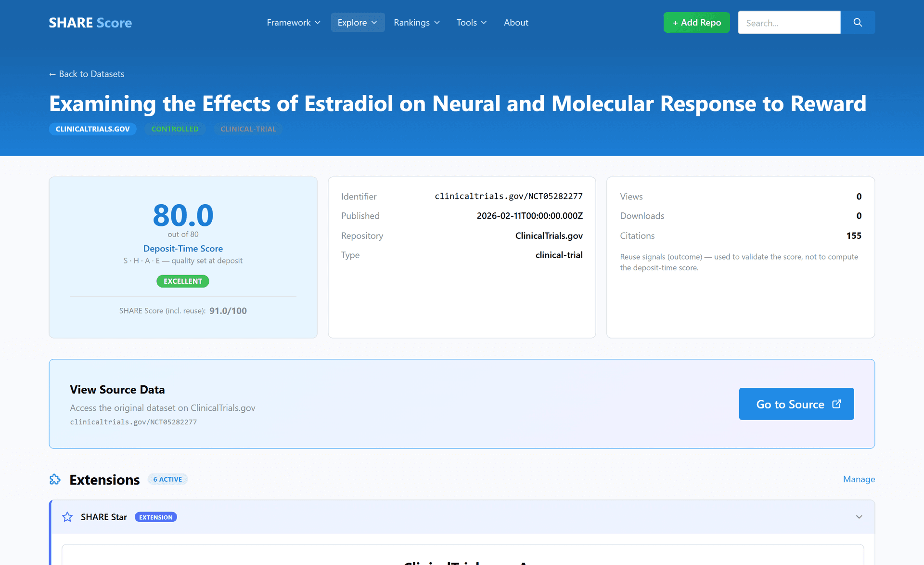The image size is (924, 565).
Task: Click the Go to Source button
Action: [x=796, y=404]
